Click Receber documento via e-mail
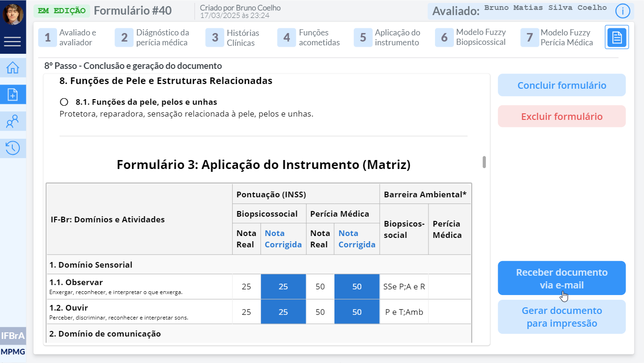 (x=562, y=279)
